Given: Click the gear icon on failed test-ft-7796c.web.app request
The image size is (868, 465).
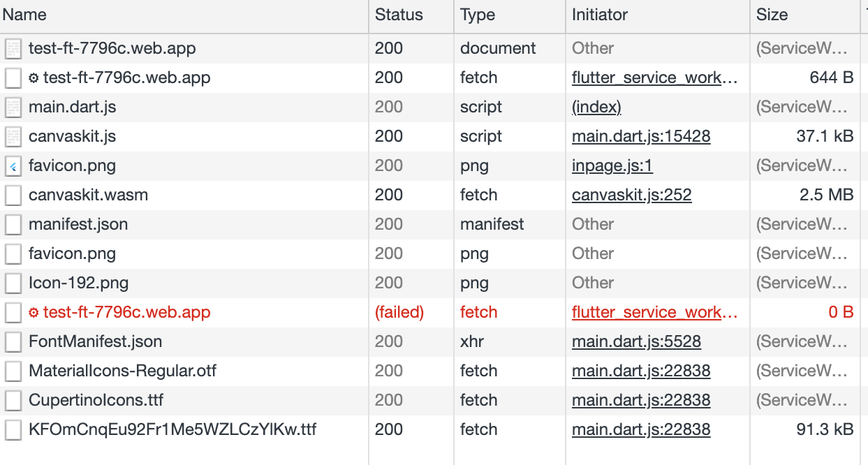Looking at the screenshot, I should click(34, 313).
